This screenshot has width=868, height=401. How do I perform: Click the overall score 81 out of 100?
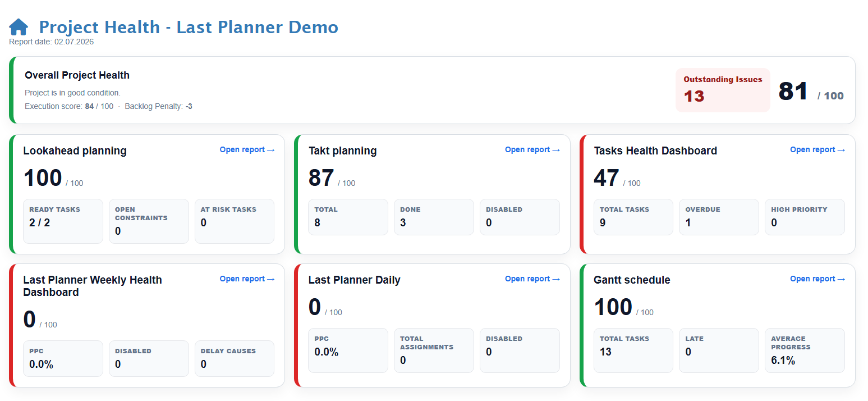[x=811, y=92]
